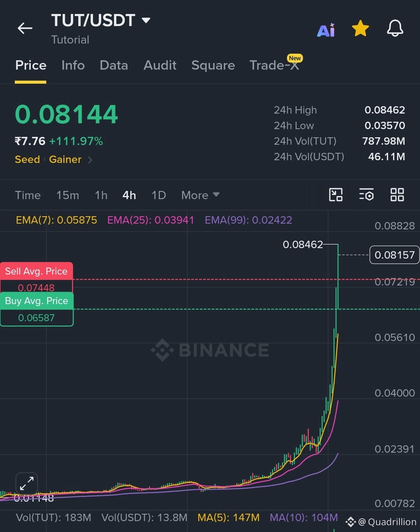The width and height of the screenshot is (420, 532).
Task: Switch to the Info tab
Action: (73, 65)
